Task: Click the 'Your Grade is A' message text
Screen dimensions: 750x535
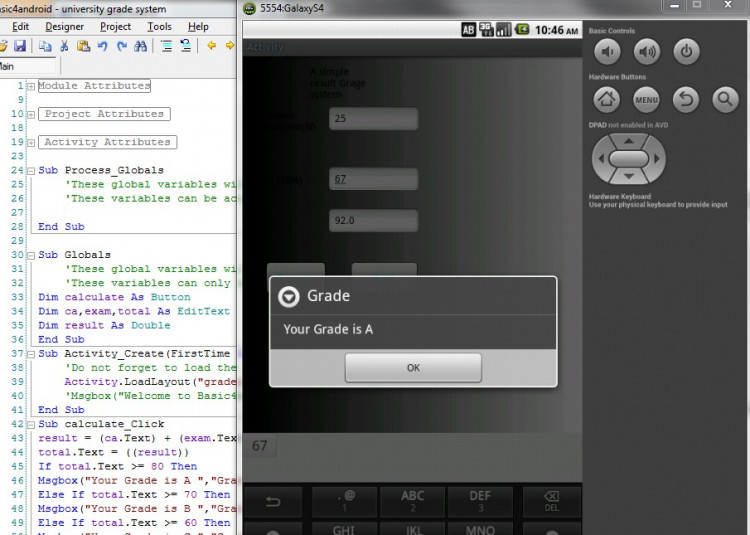Action: pyautogui.click(x=328, y=329)
